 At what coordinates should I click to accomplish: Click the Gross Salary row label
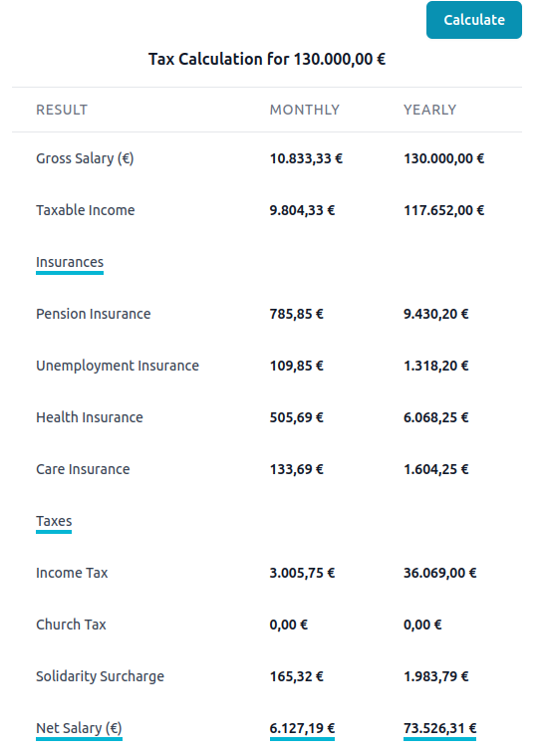coord(85,158)
